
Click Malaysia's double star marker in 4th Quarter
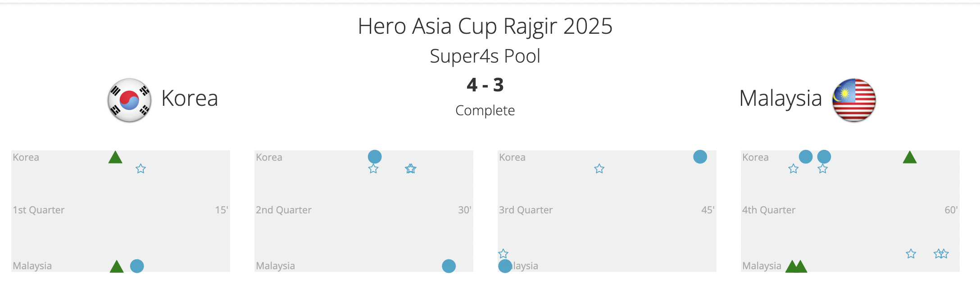(x=941, y=254)
